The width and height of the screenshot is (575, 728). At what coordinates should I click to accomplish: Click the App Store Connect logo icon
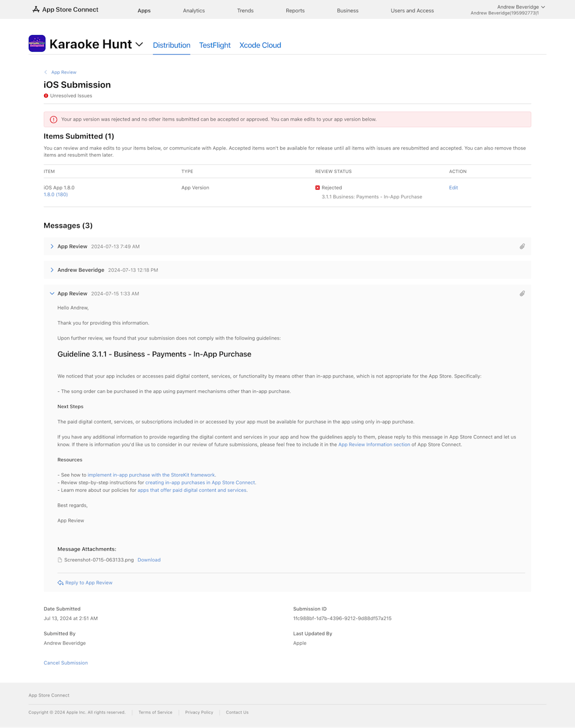[x=36, y=10]
